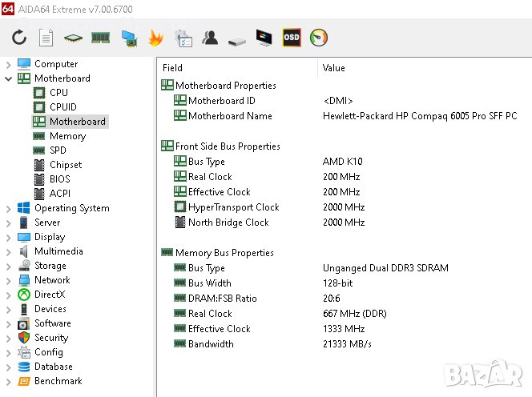Collapse the Motherboard tree node
The width and height of the screenshot is (532, 397).
click(x=9, y=78)
